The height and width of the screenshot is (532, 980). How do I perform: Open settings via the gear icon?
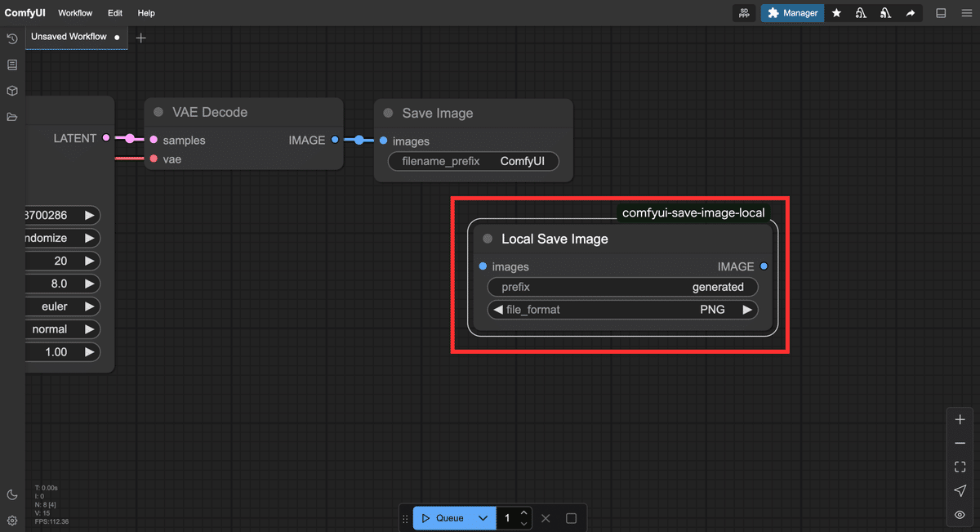[x=12, y=521]
